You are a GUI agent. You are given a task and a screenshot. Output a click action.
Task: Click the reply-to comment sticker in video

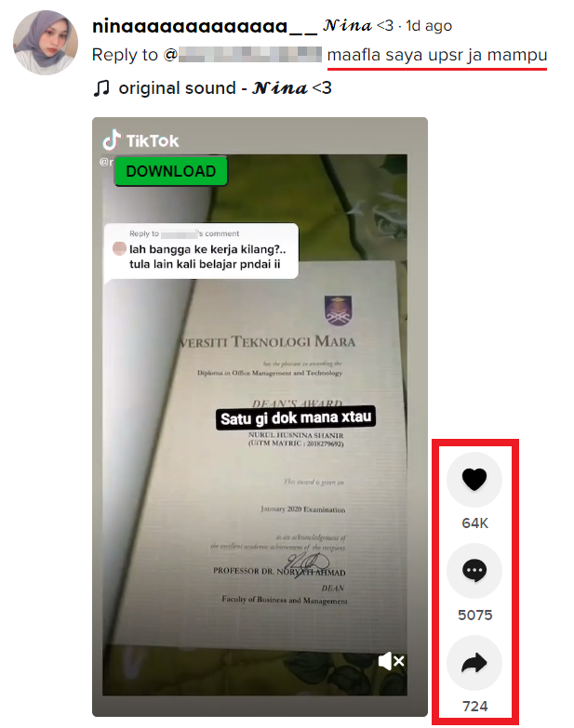point(201,251)
